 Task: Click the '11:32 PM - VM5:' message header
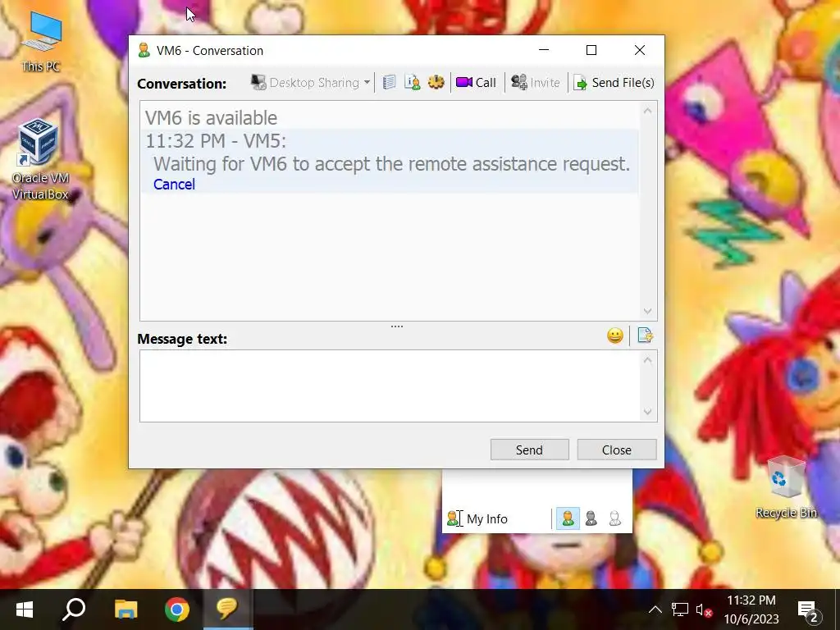pyautogui.click(x=216, y=141)
